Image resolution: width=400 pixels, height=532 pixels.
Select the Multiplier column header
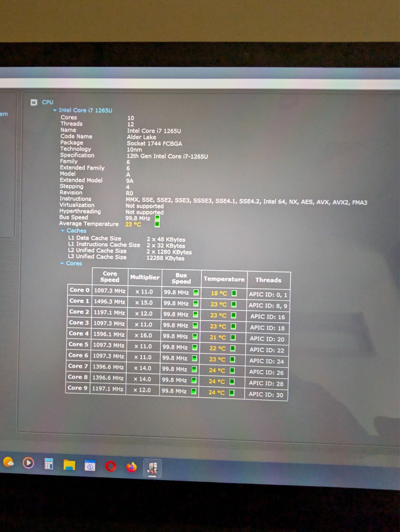pos(145,277)
